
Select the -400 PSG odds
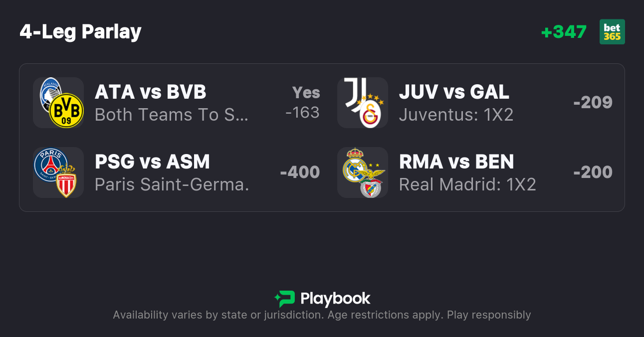(x=300, y=172)
